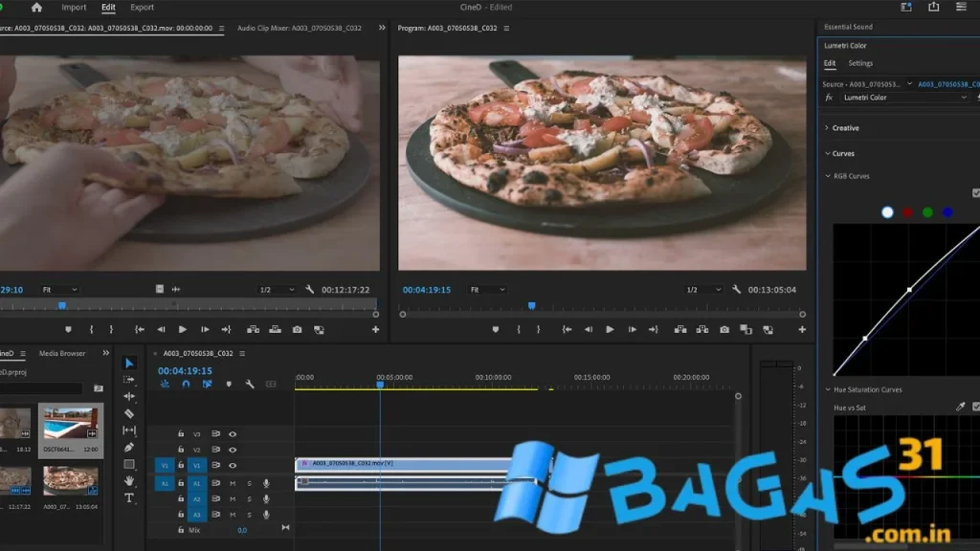Open Program Monitor Button Editor plus
Screen dimensions: 980x551
[802, 330]
